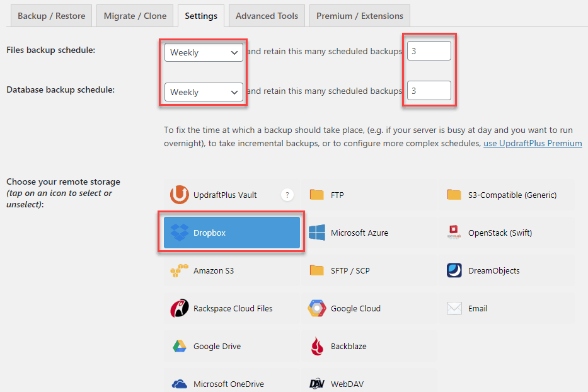Select the 'DreamObjects' label text
The image size is (588, 392).
point(494,270)
